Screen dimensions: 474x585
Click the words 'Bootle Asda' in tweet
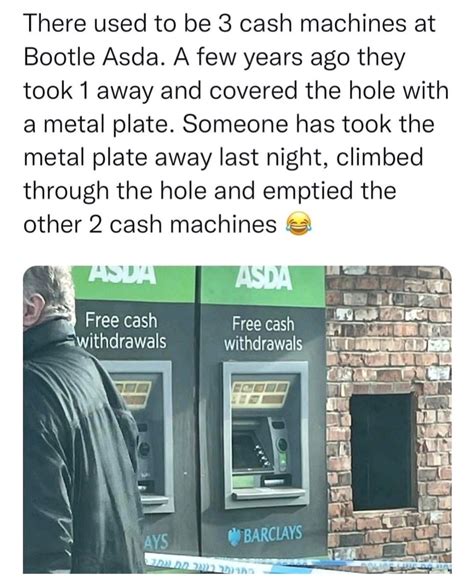tap(90, 57)
